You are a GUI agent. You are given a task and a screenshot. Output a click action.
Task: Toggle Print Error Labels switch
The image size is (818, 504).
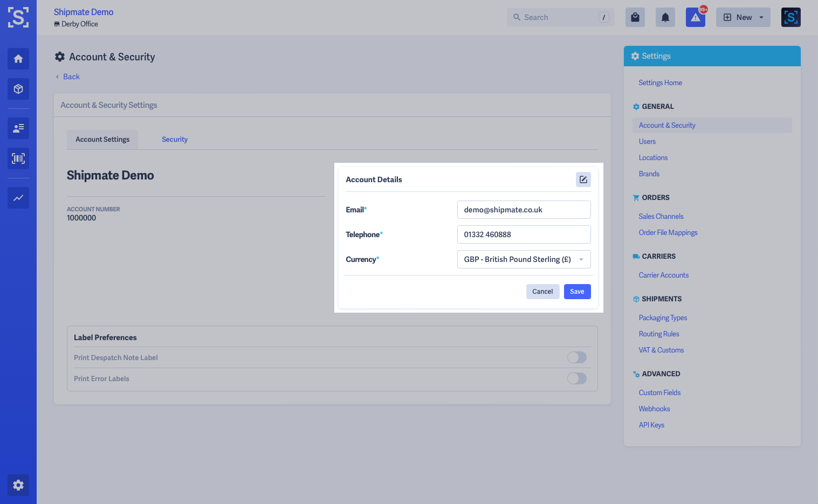coord(577,378)
